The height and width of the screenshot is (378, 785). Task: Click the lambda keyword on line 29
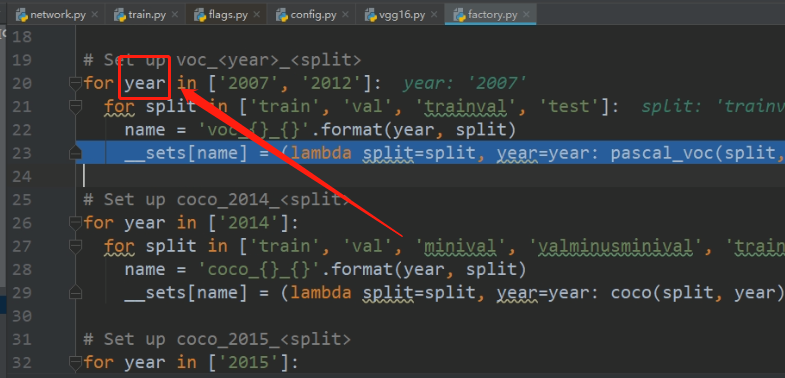click(x=321, y=293)
